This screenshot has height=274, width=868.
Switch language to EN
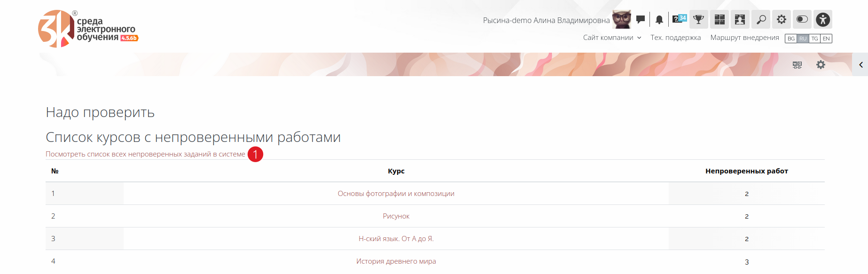826,39
